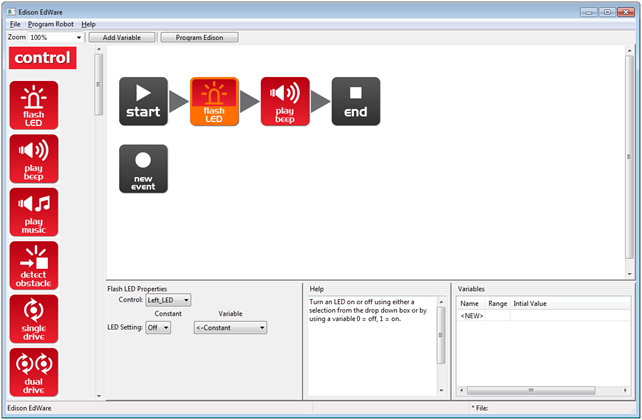
Task: Click the Add Variable button
Action: click(121, 37)
